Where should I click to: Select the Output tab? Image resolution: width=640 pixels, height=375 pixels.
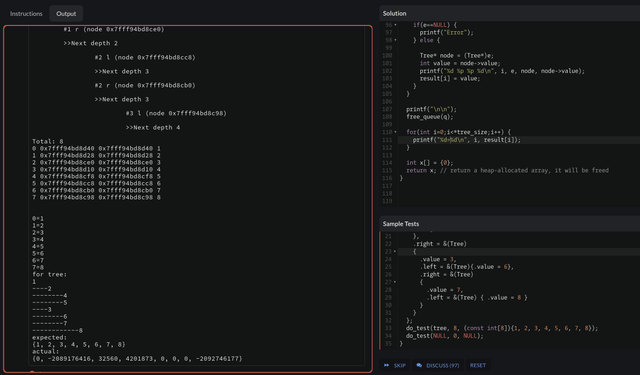tap(66, 13)
